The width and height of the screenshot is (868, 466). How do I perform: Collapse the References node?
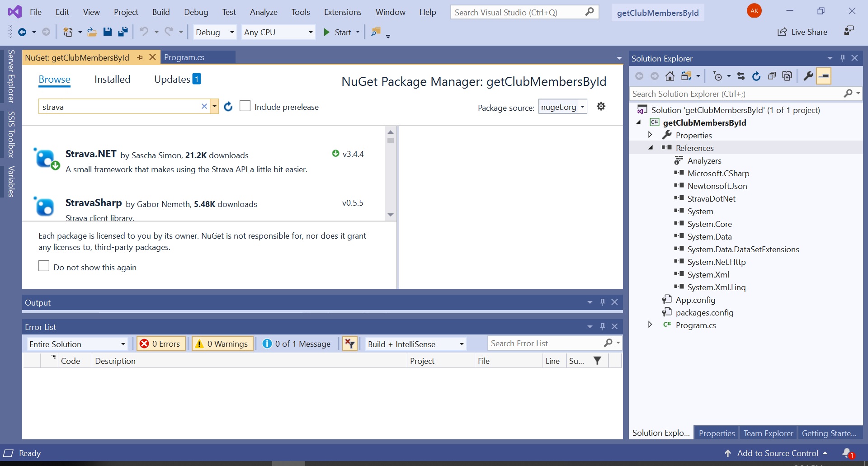tap(651, 147)
